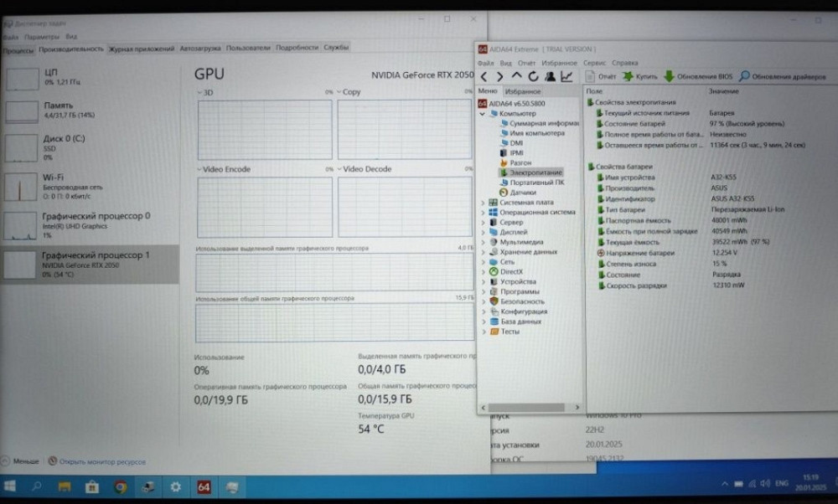This screenshot has height=504, width=838.
Task: Select the Датчики tree item
Action: click(522, 193)
